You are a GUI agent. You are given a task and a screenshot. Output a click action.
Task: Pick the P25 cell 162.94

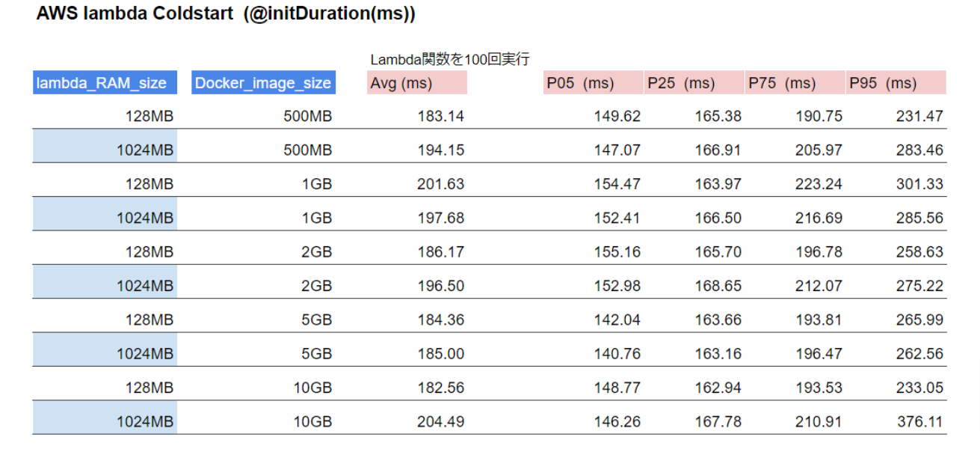tap(718, 388)
